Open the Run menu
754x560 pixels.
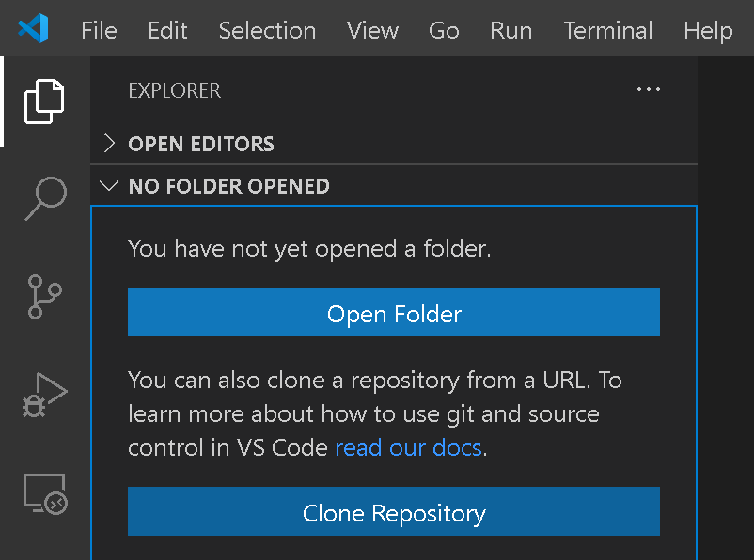click(511, 30)
